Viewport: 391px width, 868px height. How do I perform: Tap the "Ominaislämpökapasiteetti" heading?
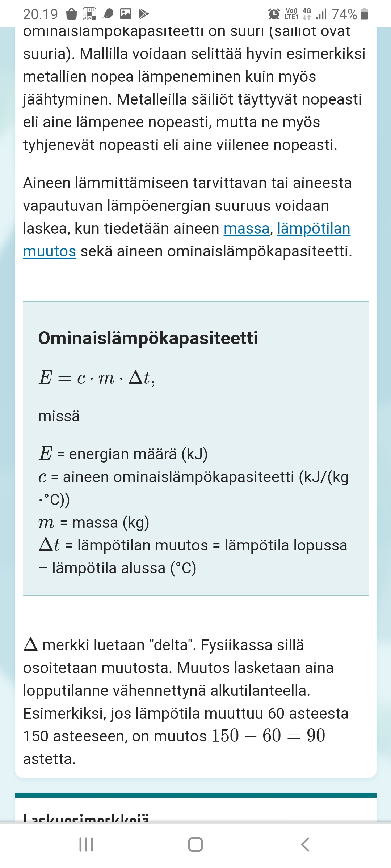coord(148,338)
